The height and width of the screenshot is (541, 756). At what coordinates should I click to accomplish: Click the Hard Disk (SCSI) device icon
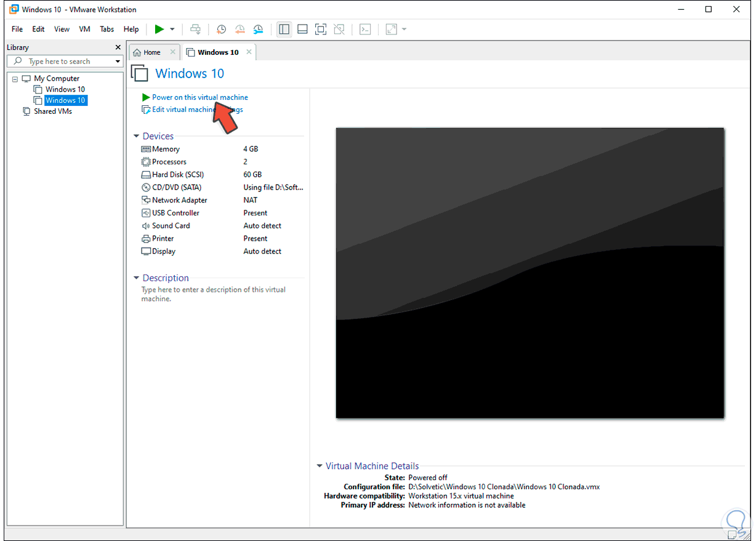coord(146,175)
